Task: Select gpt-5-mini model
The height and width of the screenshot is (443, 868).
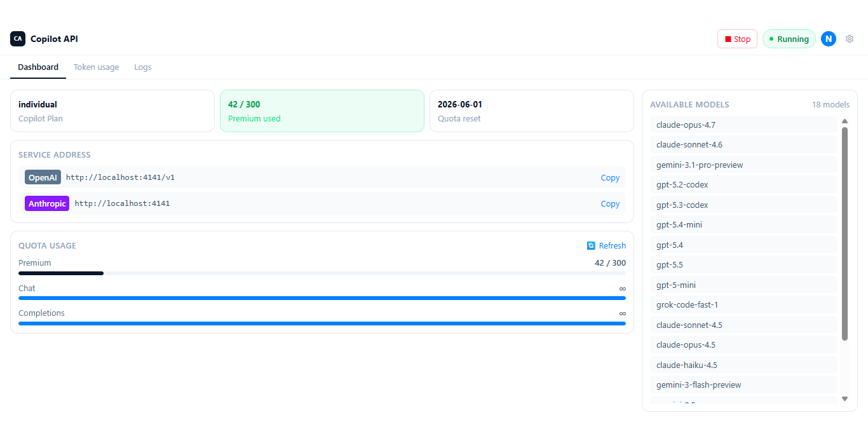Action: (x=743, y=285)
